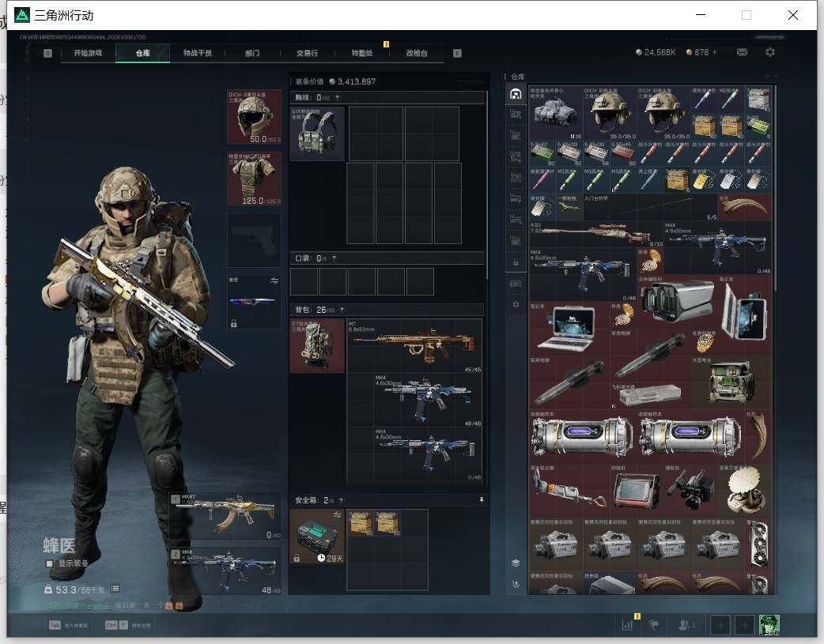Open game settings gear in top bar
Screen dimensions: 824x644
pos(770,52)
